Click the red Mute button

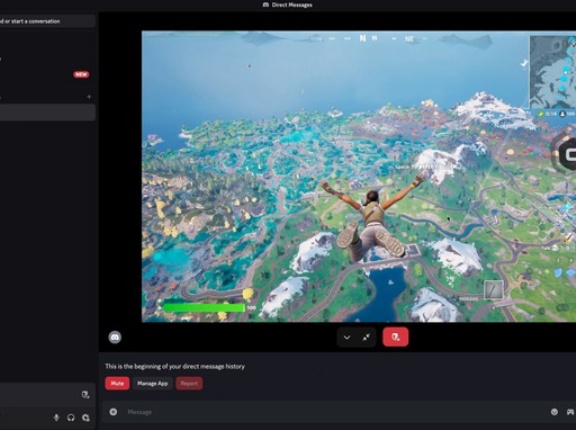[x=117, y=383]
